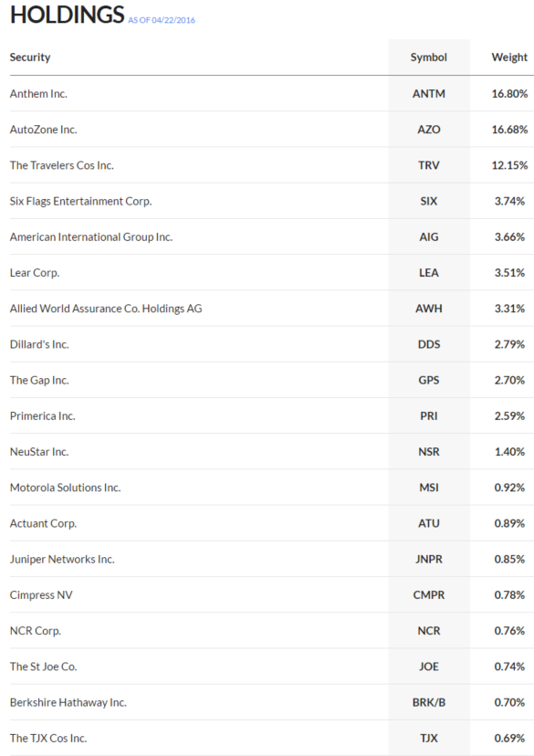Select the Lear Corp. holding

[x=35, y=273]
